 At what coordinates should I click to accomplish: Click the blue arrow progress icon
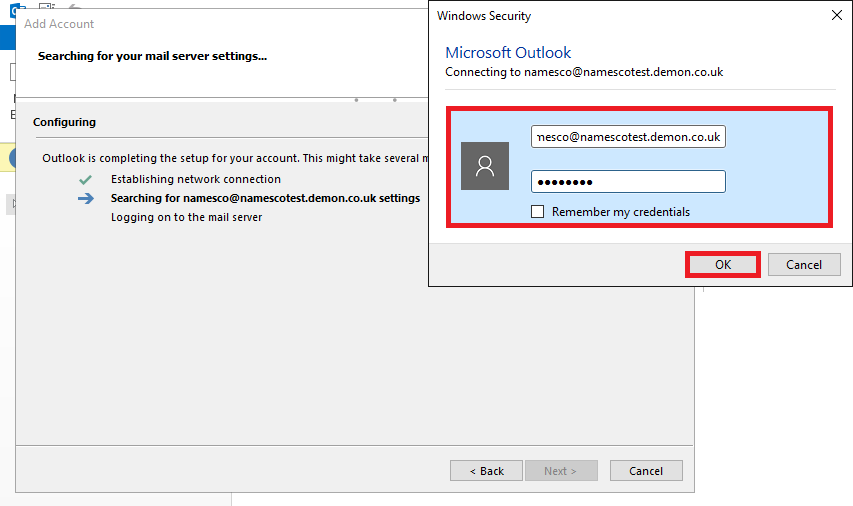85,199
